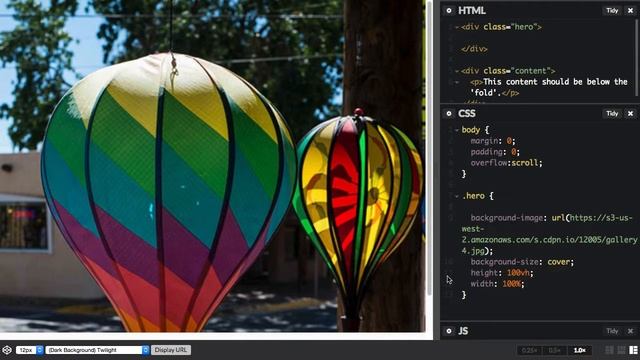This screenshot has width=640, height=360.
Task: Click the 'overflow:scroll;' CSS line
Action: (x=506, y=163)
